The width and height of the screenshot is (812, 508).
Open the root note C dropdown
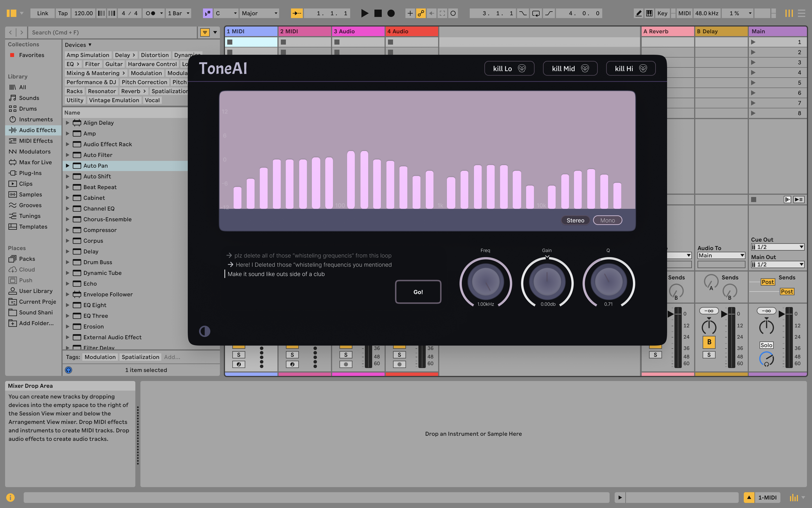click(226, 13)
